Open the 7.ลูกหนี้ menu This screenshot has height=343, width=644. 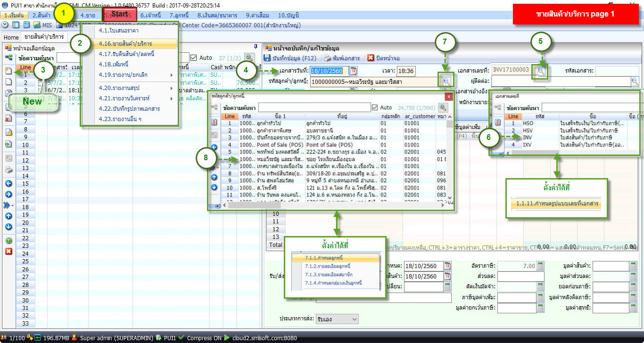pyautogui.click(x=180, y=16)
